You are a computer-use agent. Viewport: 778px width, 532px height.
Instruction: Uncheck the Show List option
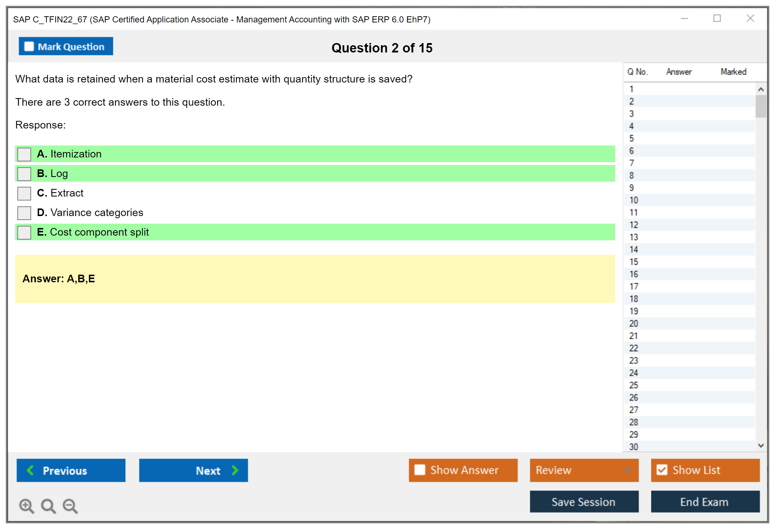click(x=662, y=470)
